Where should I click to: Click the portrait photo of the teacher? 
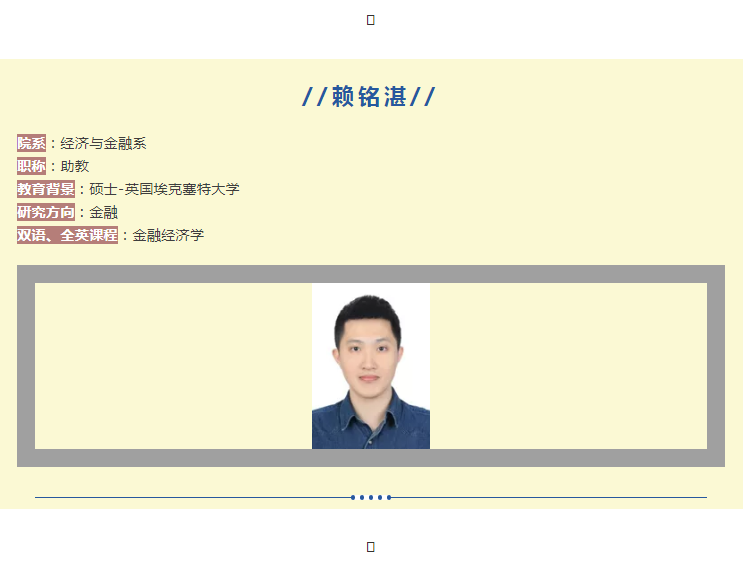tap(371, 366)
